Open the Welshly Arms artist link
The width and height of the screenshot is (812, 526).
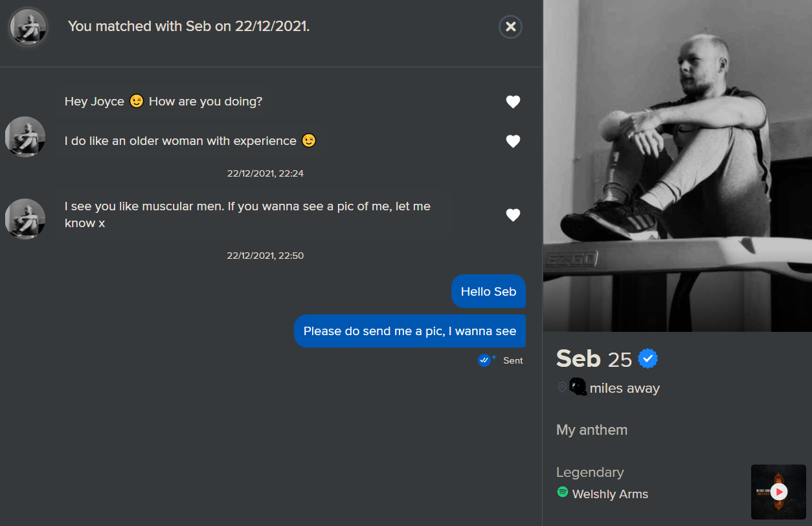click(610, 494)
